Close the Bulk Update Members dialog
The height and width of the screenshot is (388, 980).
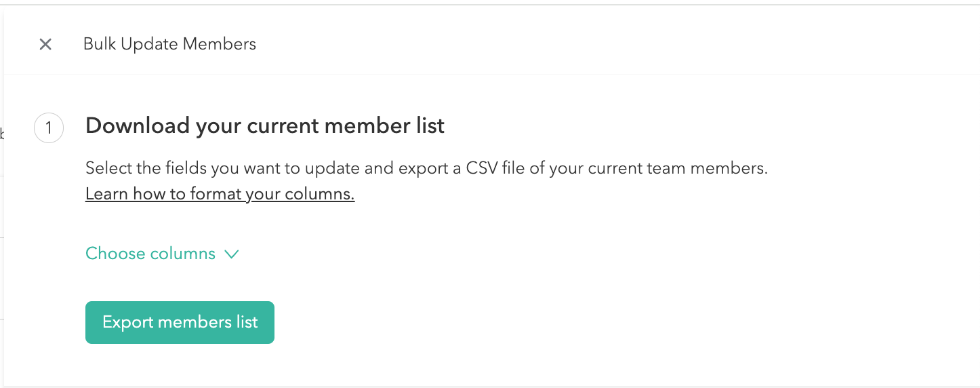click(45, 45)
